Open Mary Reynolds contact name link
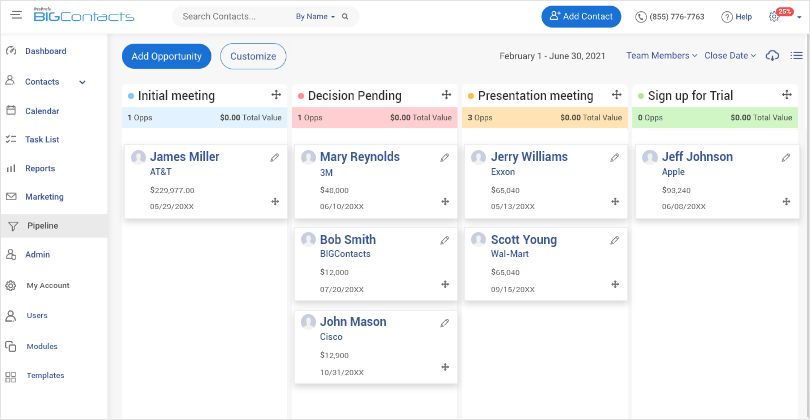The image size is (810, 420). tap(360, 157)
